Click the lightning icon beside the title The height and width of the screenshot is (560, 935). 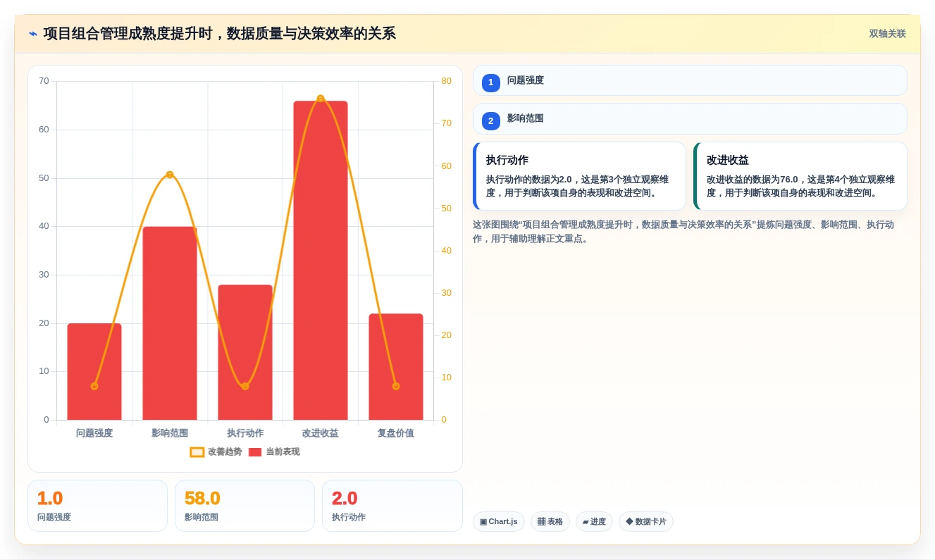pyautogui.click(x=33, y=34)
